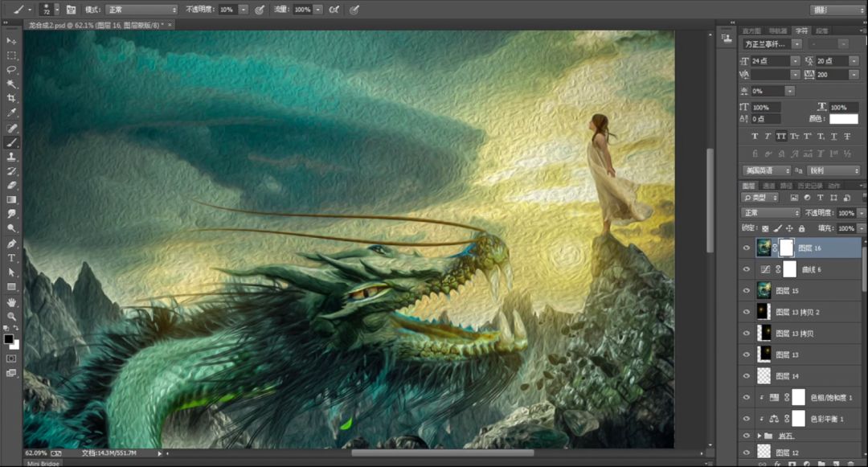
Task: Select the Horizontal Type tool
Action: pos(11,258)
